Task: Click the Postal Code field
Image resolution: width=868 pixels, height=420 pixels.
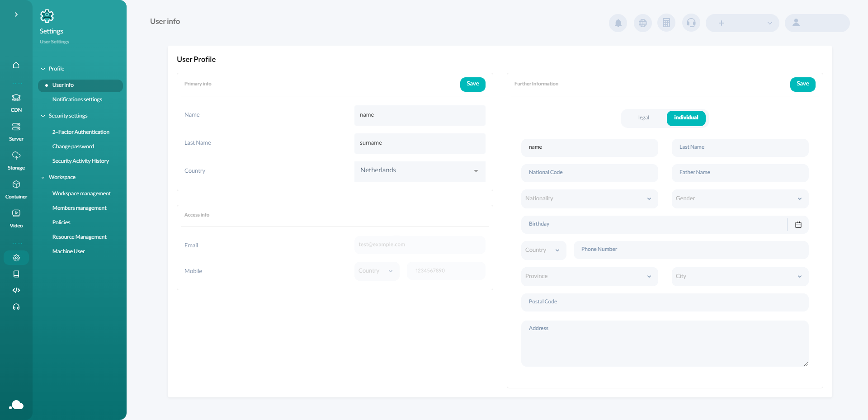Action: point(665,302)
